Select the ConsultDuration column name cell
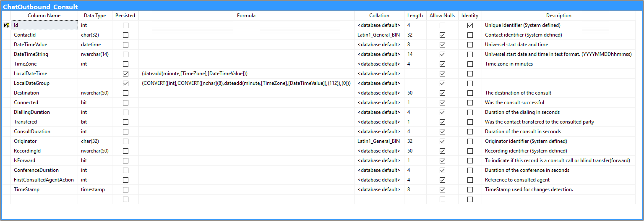Image resolution: width=644 pixels, height=221 pixels. 44,132
